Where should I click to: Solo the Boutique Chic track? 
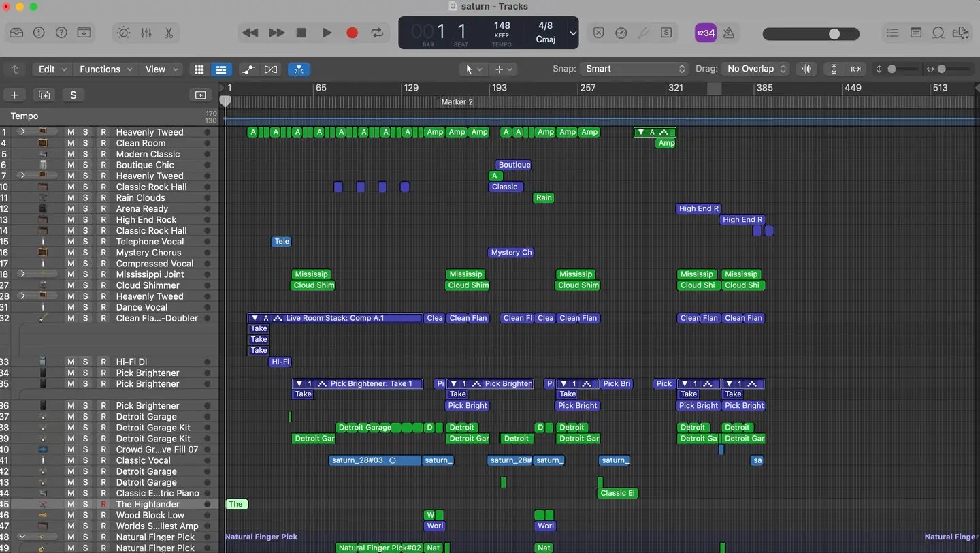coord(86,165)
